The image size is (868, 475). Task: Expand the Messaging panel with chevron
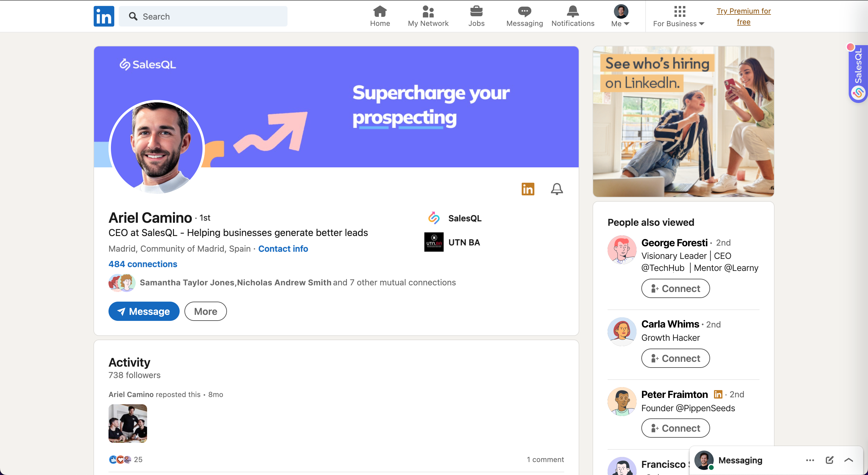coord(849,460)
